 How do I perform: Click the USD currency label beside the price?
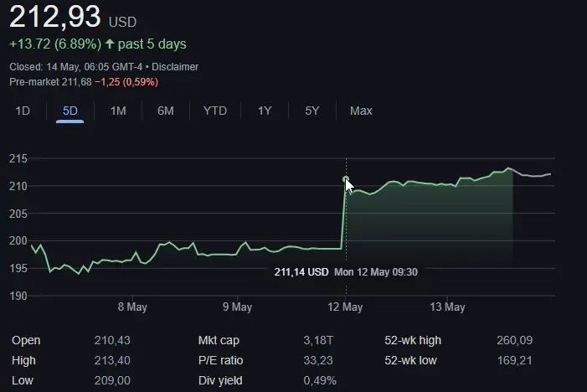point(122,22)
